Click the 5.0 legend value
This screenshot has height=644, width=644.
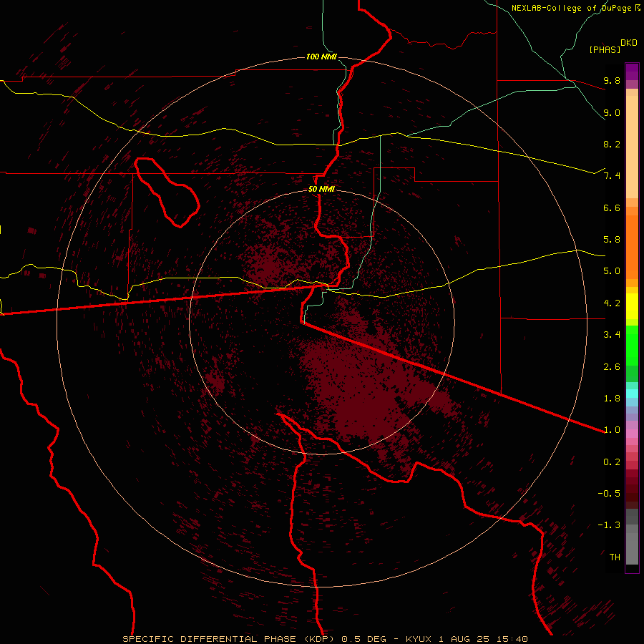[x=612, y=271]
